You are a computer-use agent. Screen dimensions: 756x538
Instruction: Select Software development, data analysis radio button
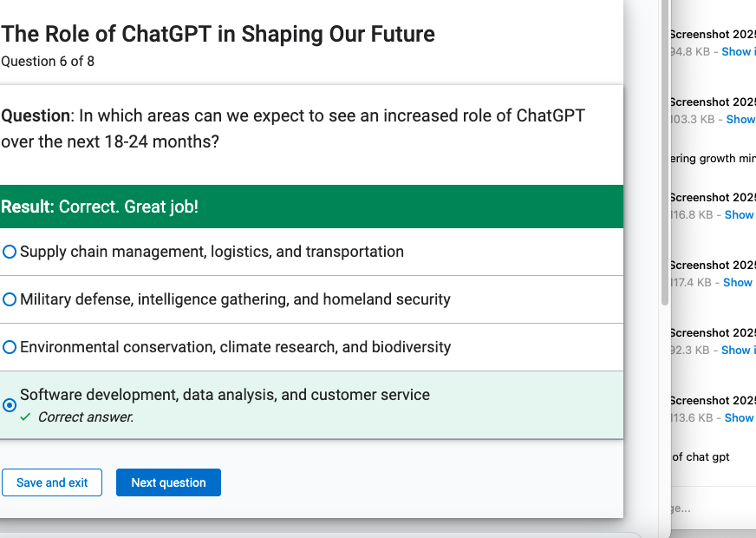coord(10,405)
